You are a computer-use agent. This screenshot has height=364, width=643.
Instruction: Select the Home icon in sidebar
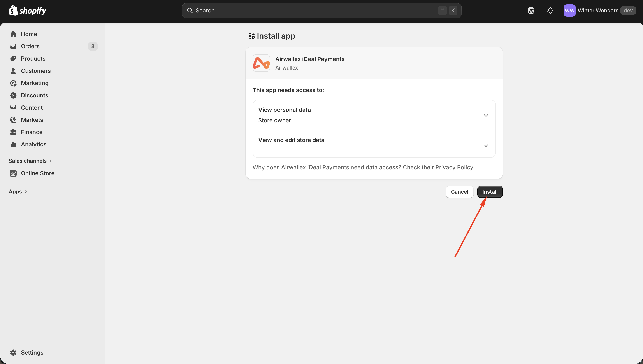(13, 34)
